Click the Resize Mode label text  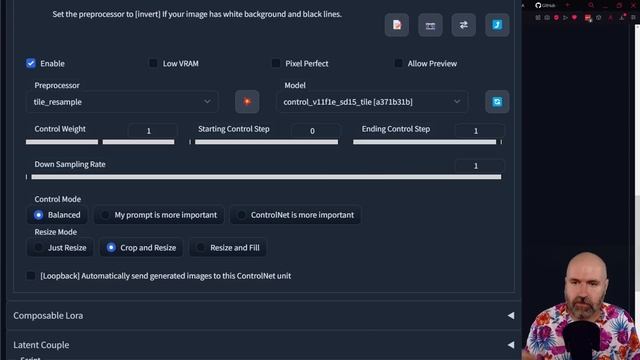[56, 232]
